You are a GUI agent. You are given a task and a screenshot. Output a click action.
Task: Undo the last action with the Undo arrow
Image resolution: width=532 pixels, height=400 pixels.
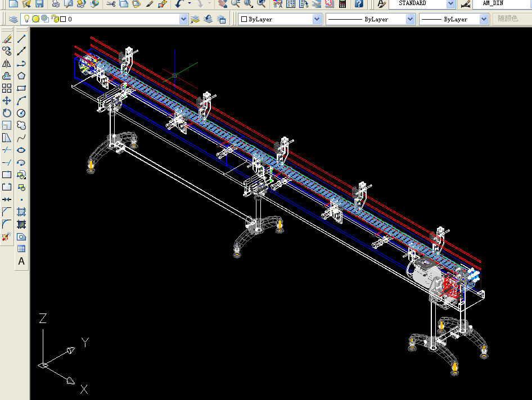[x=179, y=3]
